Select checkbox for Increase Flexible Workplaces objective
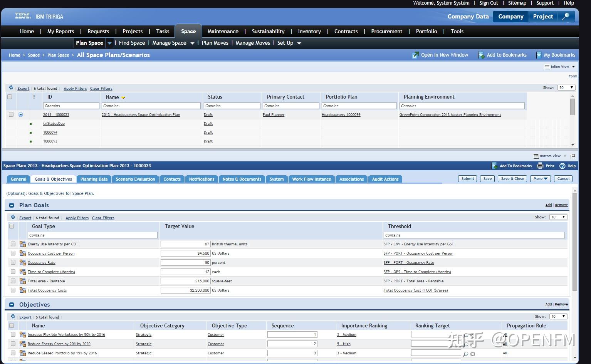 coord(13,335)
